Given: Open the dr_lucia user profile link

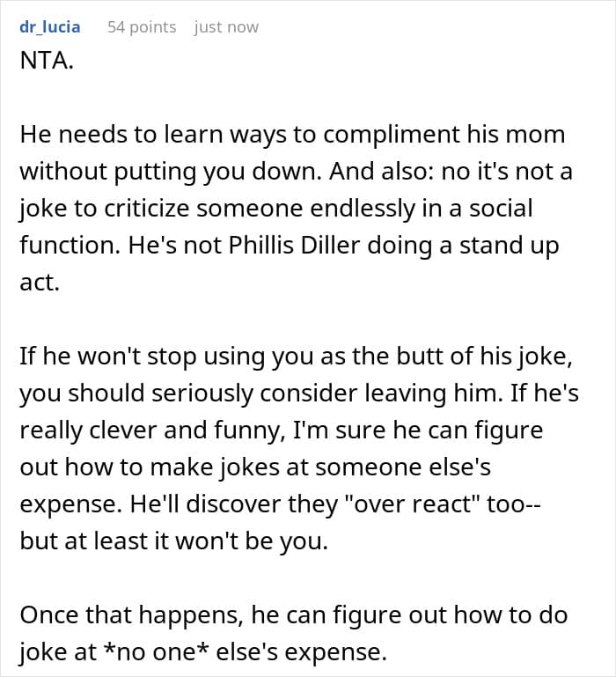Looking at the screenshot, I should 49,27.
